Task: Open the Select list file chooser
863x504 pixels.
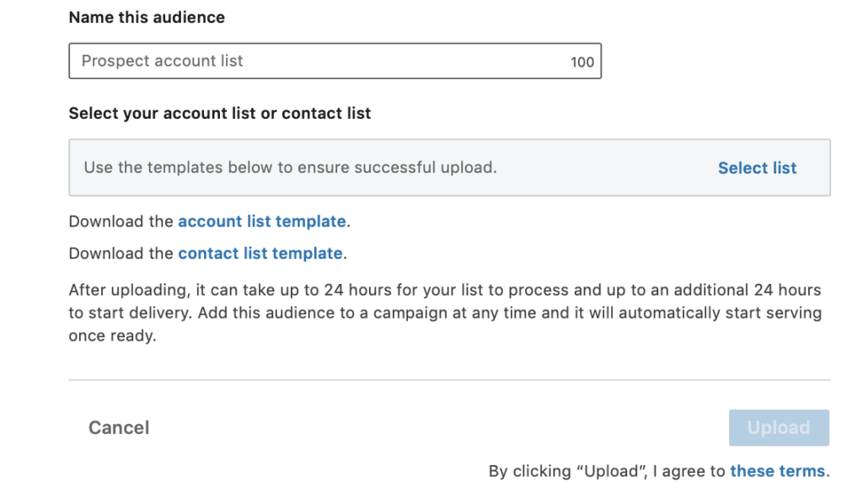Action: [757, 168]
